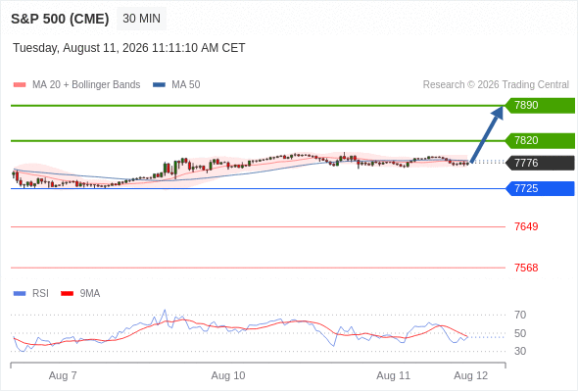Click the 30 MIN timeframe badge
Screen dimensions: 578x392
(141, 19)
